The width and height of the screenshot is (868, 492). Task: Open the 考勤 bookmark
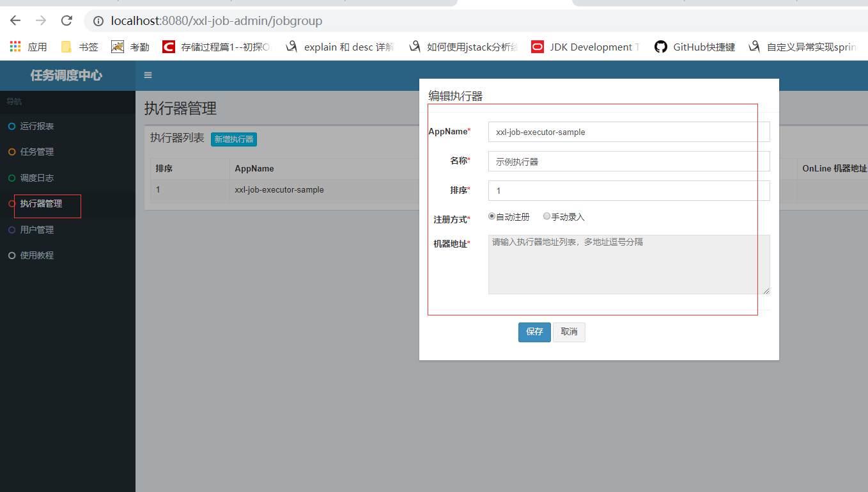130,47
